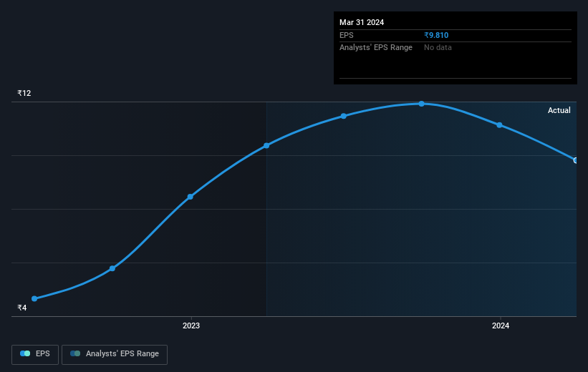Select the first EPS data point near ₹4
Viewport: 588px width, 372px height.
[34, 298]
